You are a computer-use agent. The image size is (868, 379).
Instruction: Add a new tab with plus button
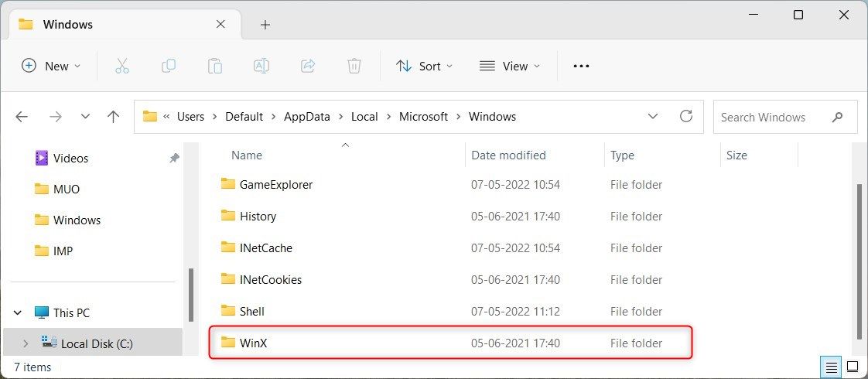pos(265,25)
